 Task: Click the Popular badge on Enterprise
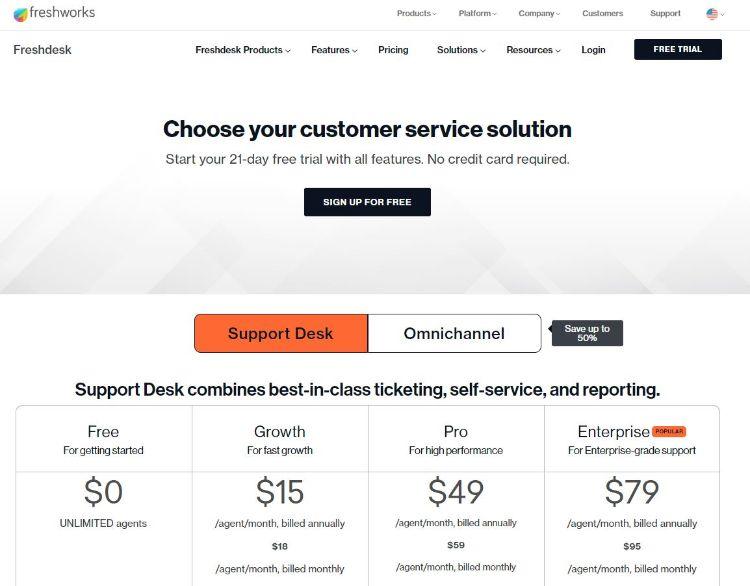pyautogui.click(x=669, y=432)
